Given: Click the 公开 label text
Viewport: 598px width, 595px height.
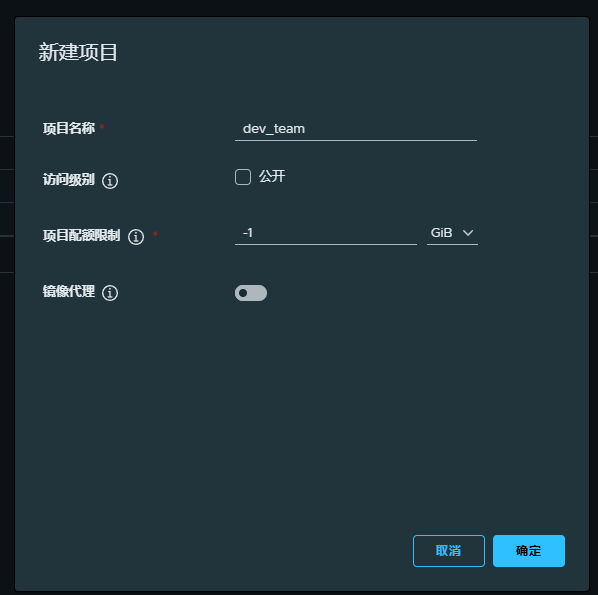Looking at the screenshot, I should 272,177.
